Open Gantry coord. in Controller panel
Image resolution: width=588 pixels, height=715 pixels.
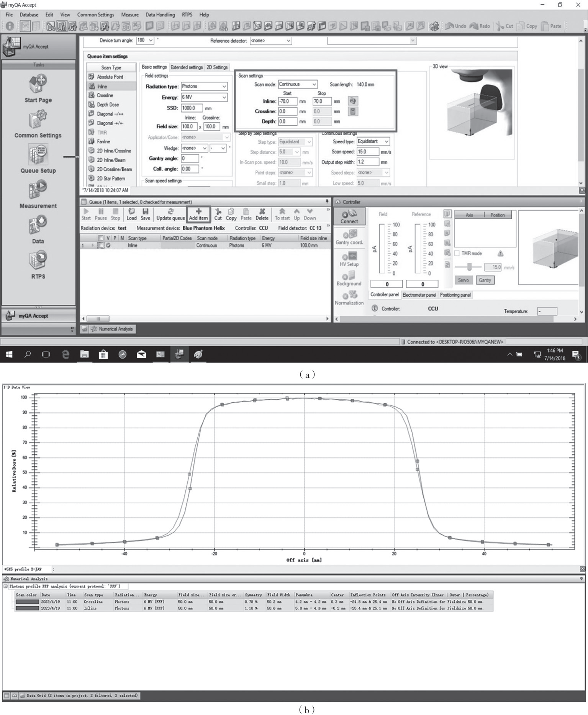(x=349, y=238)
